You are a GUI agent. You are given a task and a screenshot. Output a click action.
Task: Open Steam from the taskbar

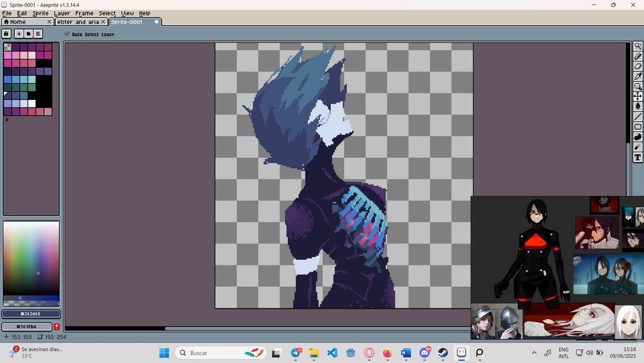point(443,353)
